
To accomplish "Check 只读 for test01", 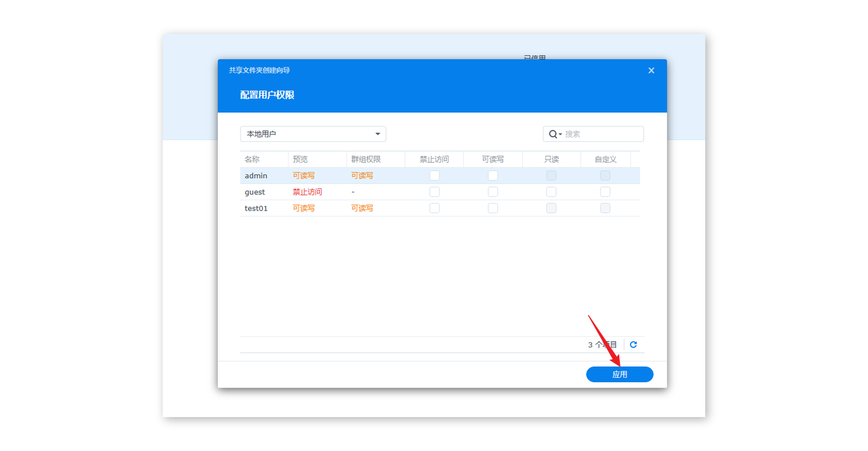I will pyautogui.click(x=551, y=208).
